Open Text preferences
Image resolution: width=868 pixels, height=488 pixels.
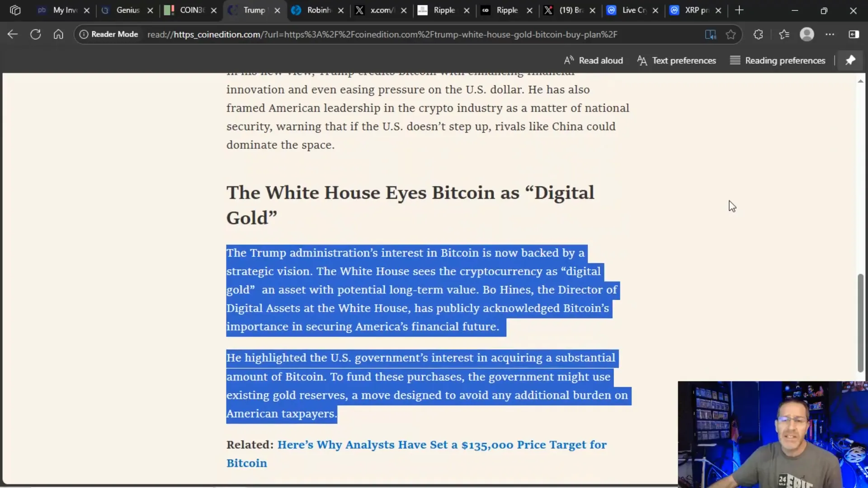[x=677, y=61]
